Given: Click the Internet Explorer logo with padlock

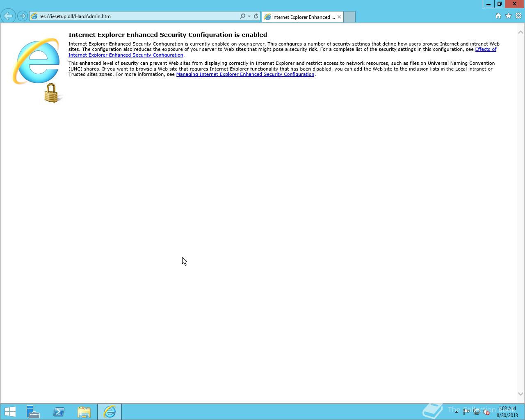Looking at the screenshot, I should click(38, 70).
